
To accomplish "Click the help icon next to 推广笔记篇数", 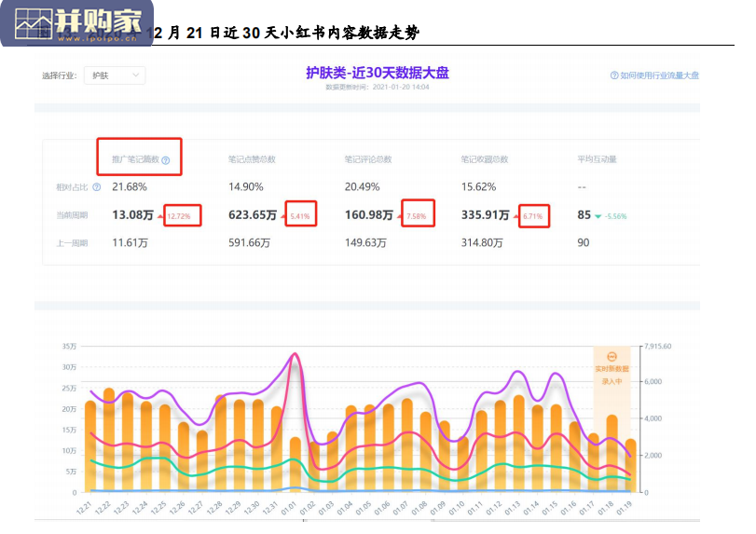I will [x=165, y=160].
